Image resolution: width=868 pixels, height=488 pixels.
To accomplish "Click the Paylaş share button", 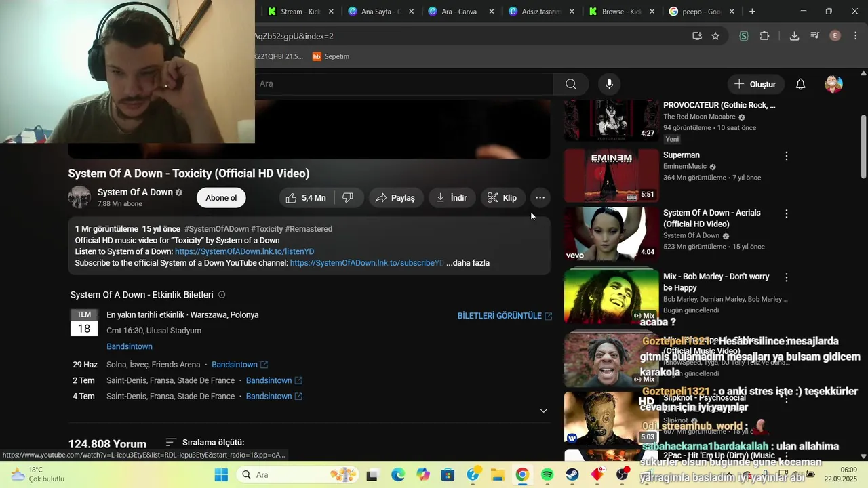I will click(x=396, y=198).
